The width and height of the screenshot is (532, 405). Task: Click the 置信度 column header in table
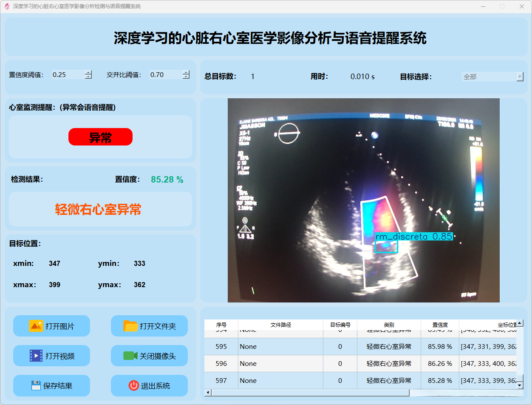440,325
